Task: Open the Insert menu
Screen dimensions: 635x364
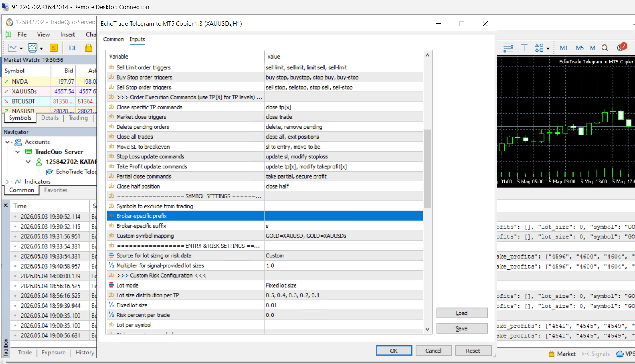Action: coord(68,34)
